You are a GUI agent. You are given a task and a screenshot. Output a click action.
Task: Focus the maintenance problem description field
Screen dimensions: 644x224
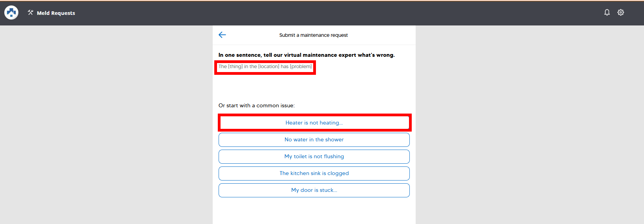265,67
